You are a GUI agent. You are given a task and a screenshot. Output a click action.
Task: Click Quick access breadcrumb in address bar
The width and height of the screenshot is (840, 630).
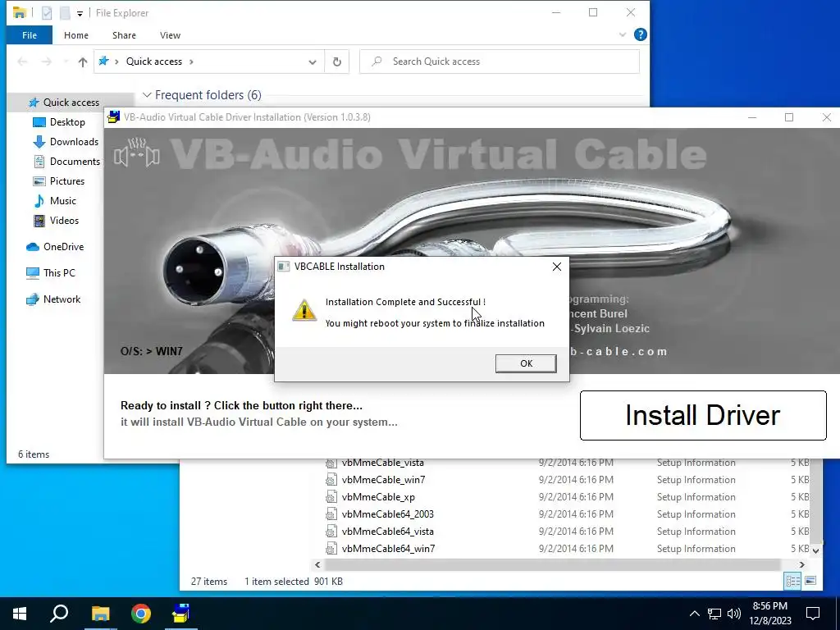[153, 62]
